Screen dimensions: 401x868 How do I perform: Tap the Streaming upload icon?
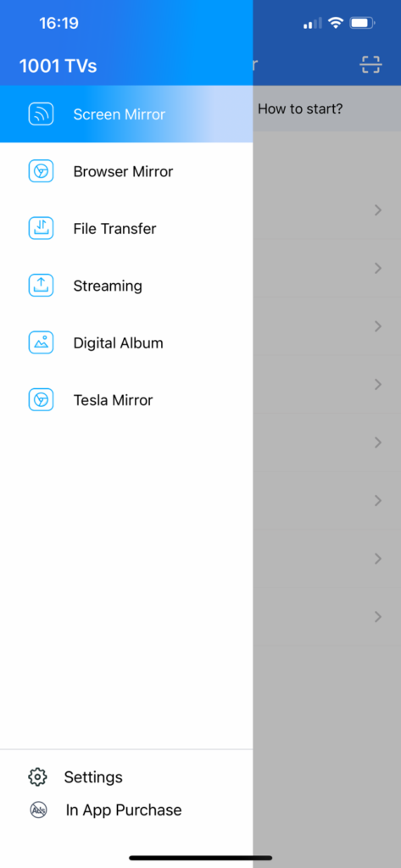coord(41,285)
